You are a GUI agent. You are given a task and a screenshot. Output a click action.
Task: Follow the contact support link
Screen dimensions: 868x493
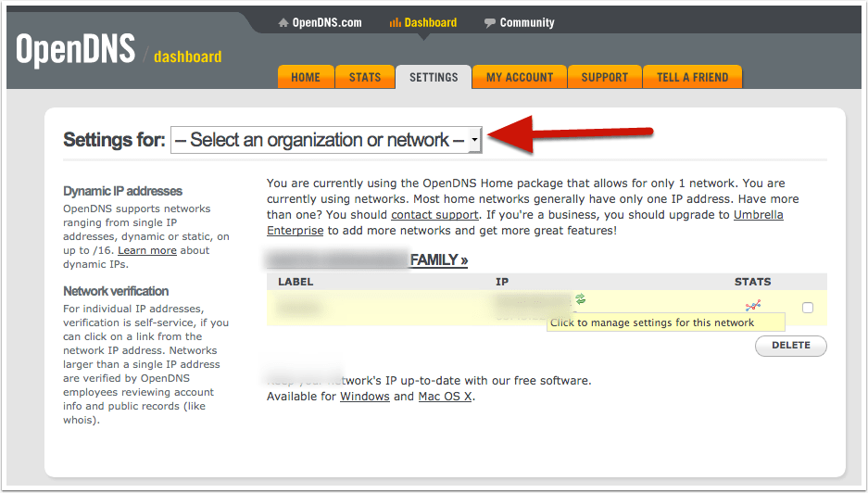434,214
